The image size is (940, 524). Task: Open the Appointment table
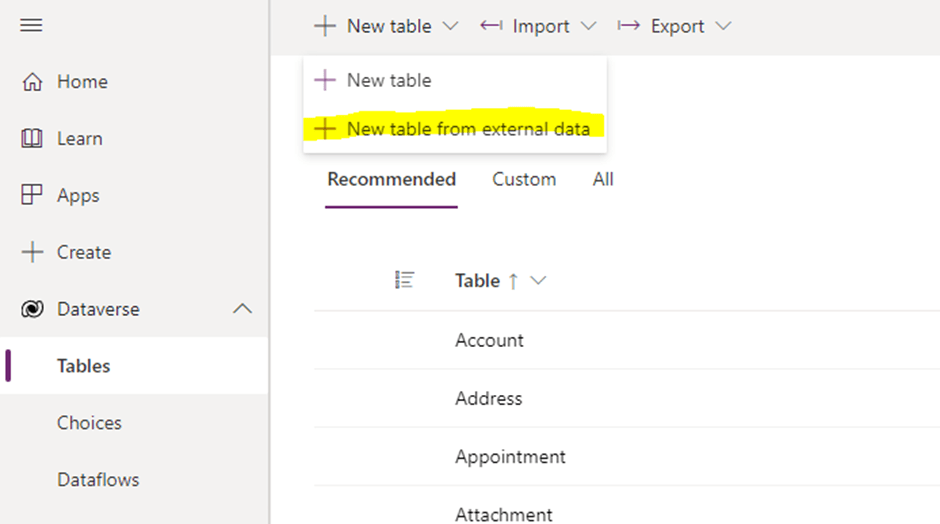(x=510, y=457)
